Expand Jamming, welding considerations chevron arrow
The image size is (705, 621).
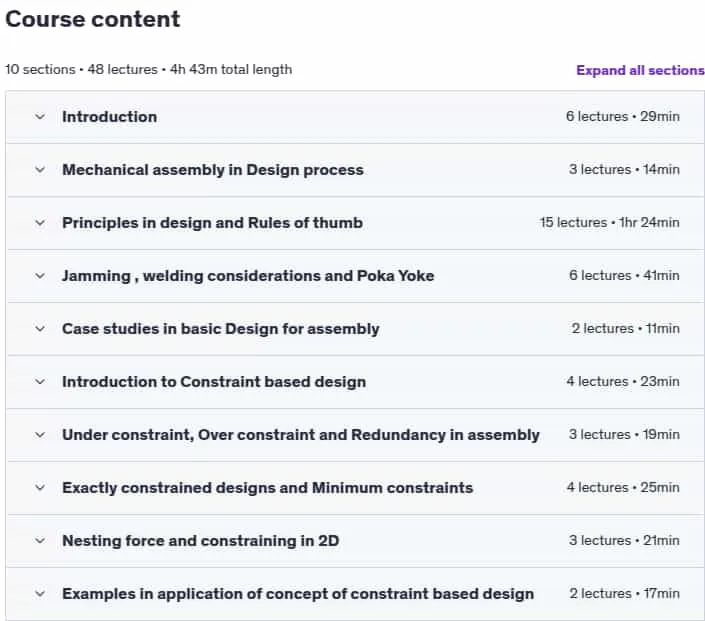[x=40, y=276]
